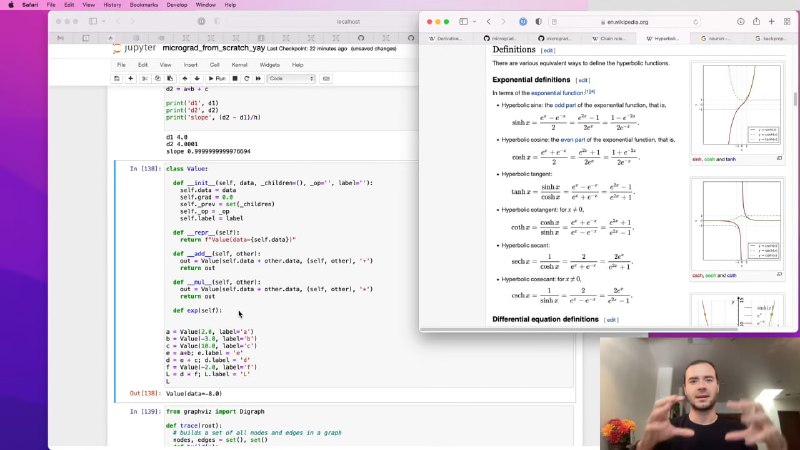Open the Code cell type dropdown

291,79
